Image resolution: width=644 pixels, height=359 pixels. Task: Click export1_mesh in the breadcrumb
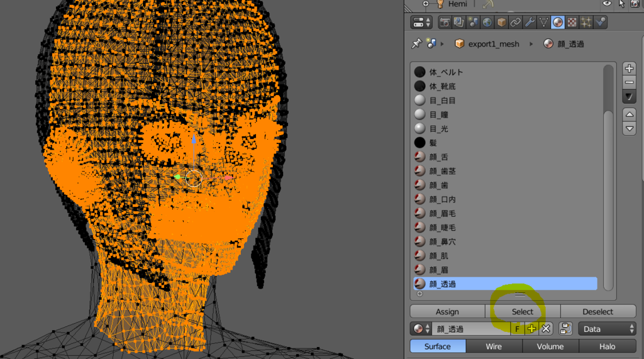487,43
